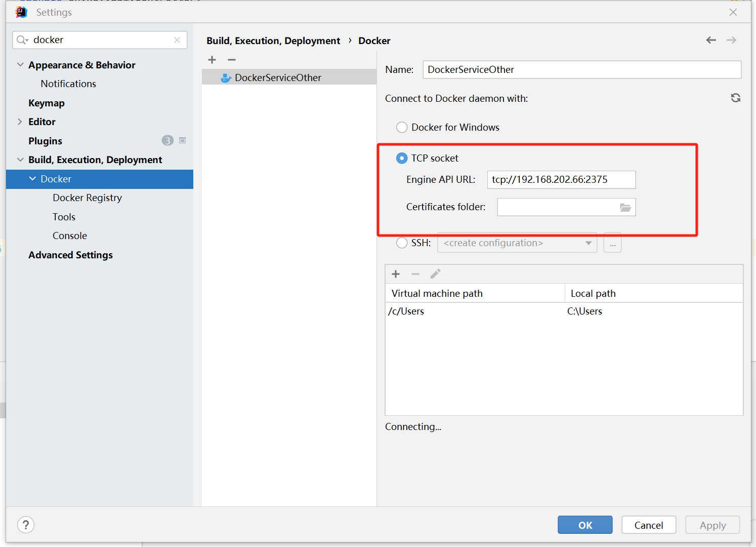The height and width of the screenshot is (547, 756).
Task: Click the IntelliJ IDEA logo in title bar
Action: coord(21,12)
